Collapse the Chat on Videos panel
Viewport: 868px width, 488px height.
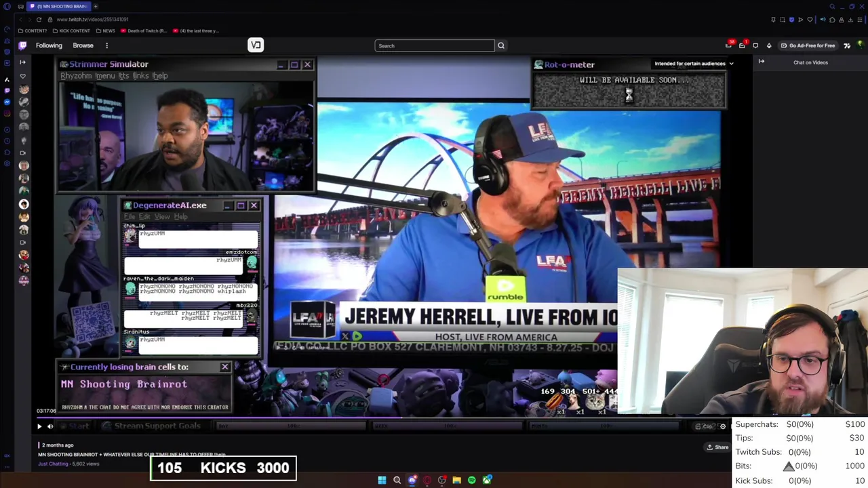tap(762, 62)
